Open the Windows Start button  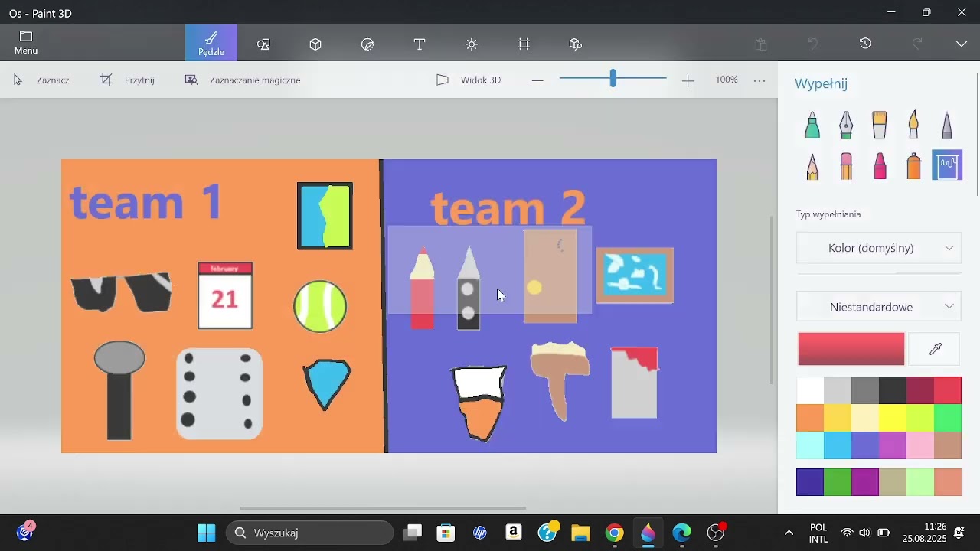[x=207, y=533]
